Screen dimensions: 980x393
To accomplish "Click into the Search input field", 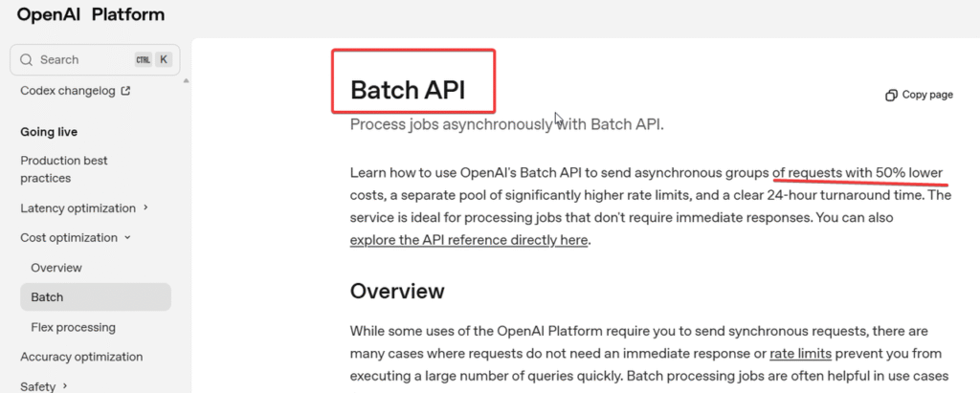I will coord(81,59).
